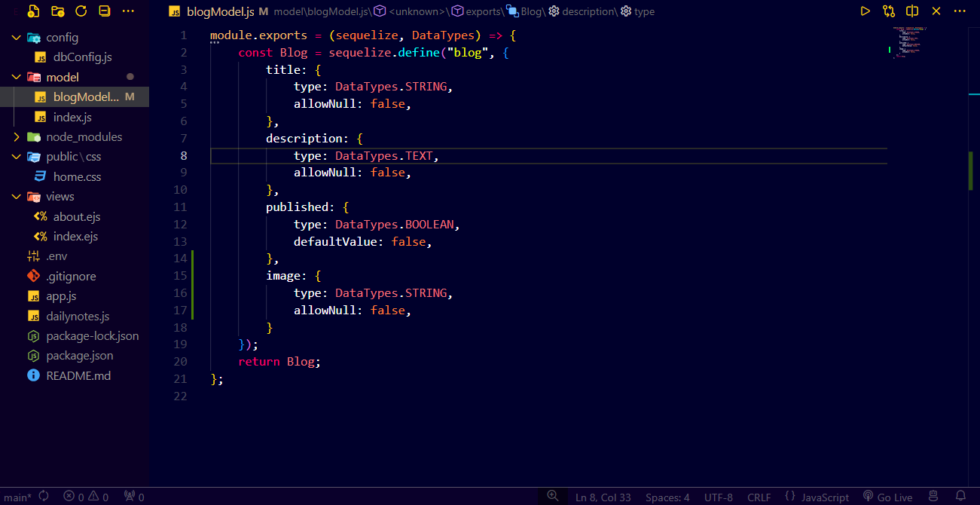
Task: Run the code with play icon
Action: click(x=866, y=11)
